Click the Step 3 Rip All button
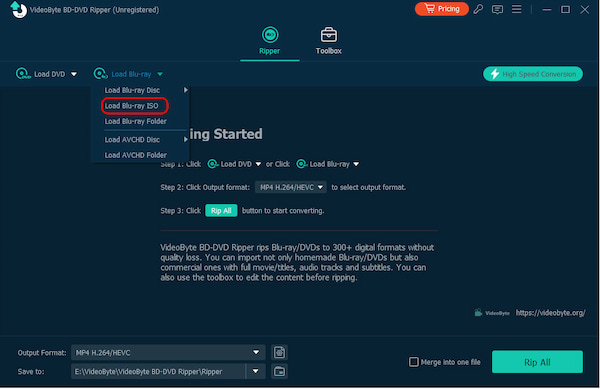The image size is (600, 389). click(x=221, y=210)
